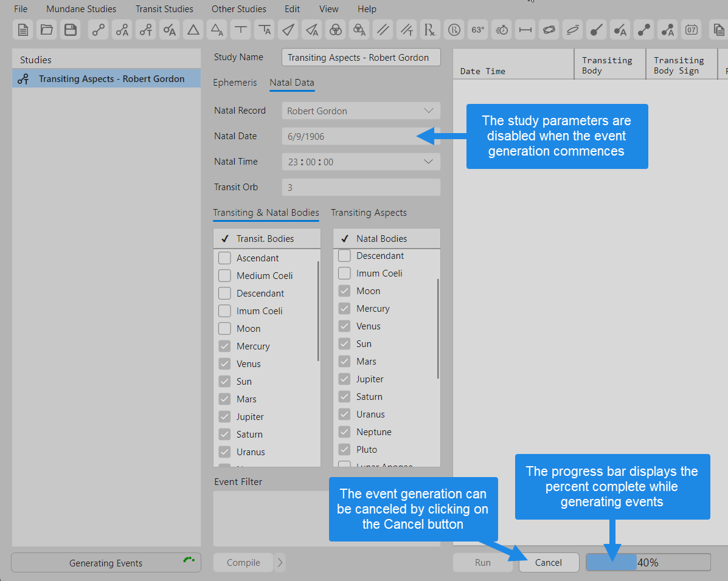The image size is (728, 581).
Task: Open the Transit Studies menu
Action: (x=164, y=9)
